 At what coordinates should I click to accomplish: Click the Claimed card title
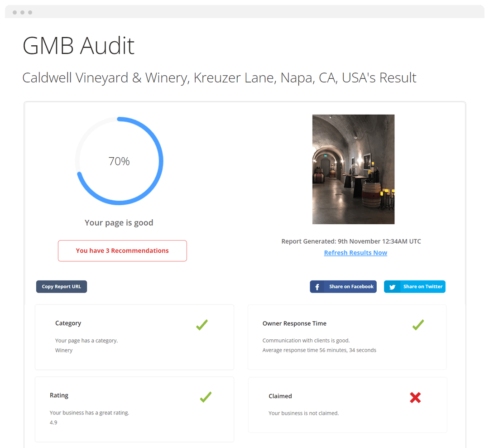(x=280, y=396)
